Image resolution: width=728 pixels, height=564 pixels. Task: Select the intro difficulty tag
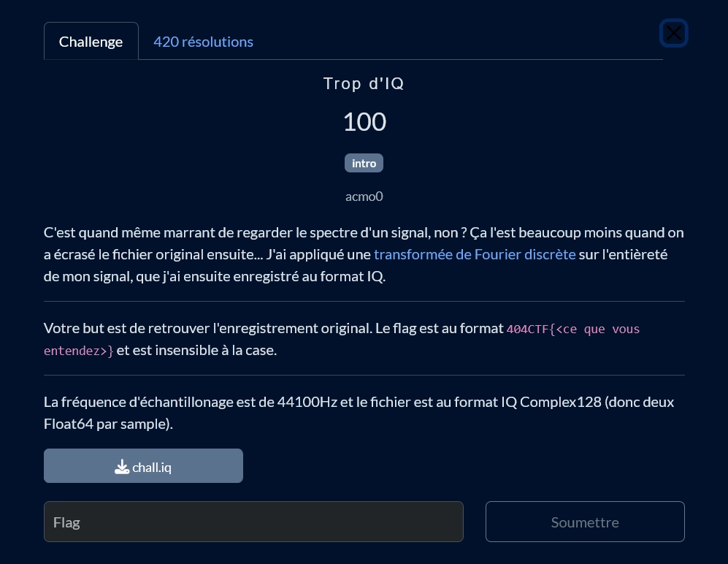click(364, 163)
